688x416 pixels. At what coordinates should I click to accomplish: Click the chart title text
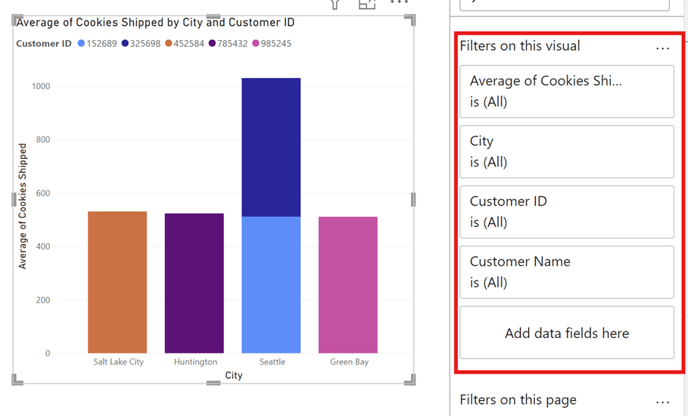pos(155,22)
